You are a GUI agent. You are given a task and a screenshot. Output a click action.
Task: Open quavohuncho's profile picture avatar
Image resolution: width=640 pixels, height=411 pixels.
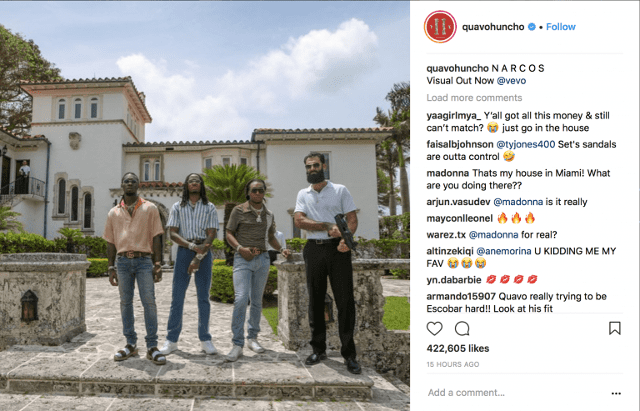[x=440, y=27]
